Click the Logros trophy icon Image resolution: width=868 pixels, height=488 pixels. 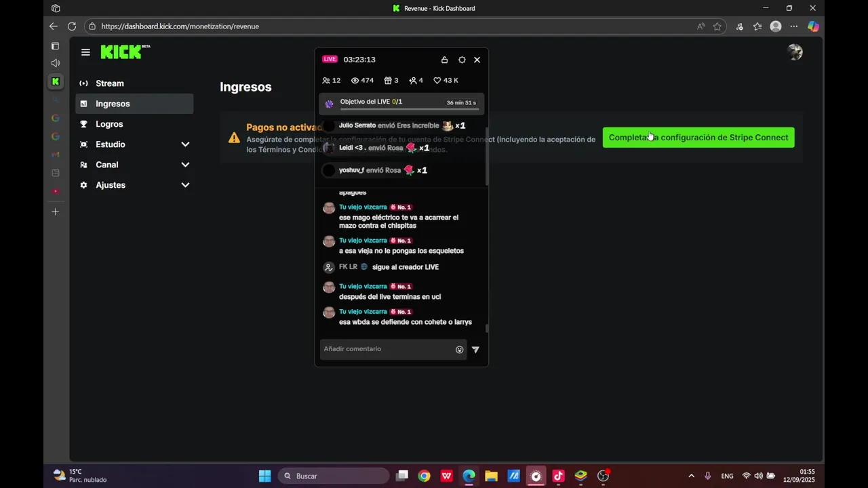tap(84, 124)
